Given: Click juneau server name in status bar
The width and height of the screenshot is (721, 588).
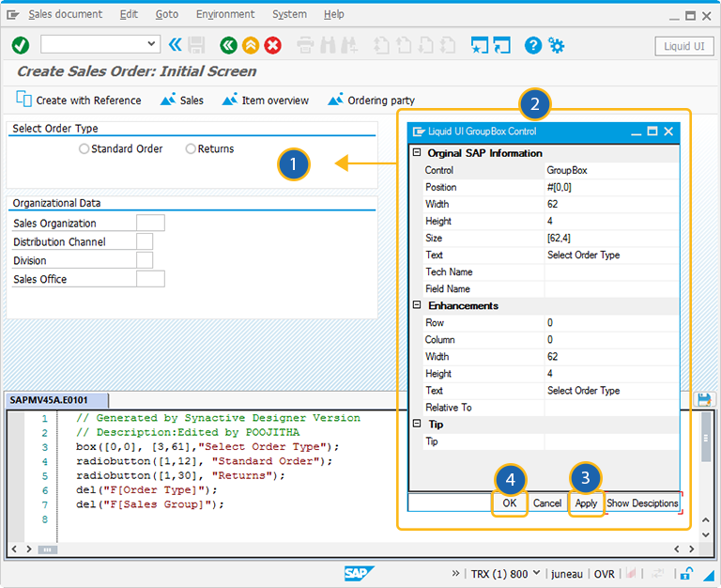Looking at the screenshot, I should [566, 574].
